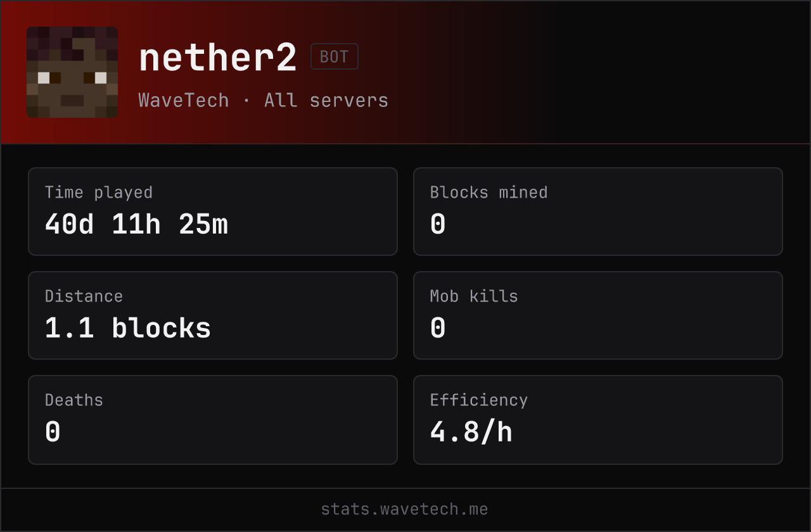Click the Deaths value of 0
The width and height of the screenshot is (811, 532).
point(53,432)
